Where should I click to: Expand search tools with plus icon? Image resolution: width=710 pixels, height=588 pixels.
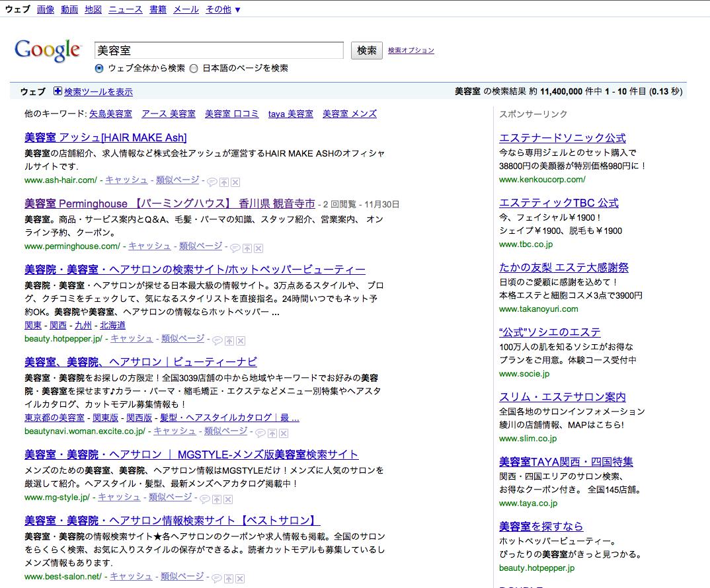pyautogui.click(x=58, y=91)
